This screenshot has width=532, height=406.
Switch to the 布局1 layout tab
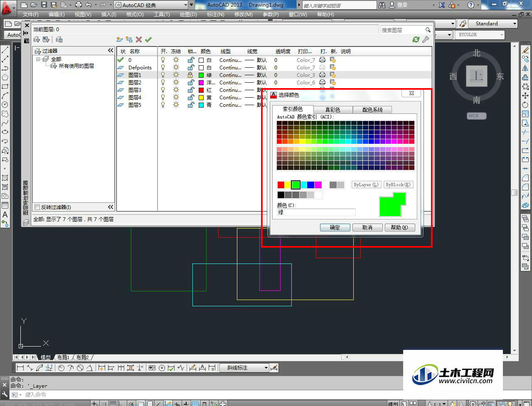click(x=63, y=357)
